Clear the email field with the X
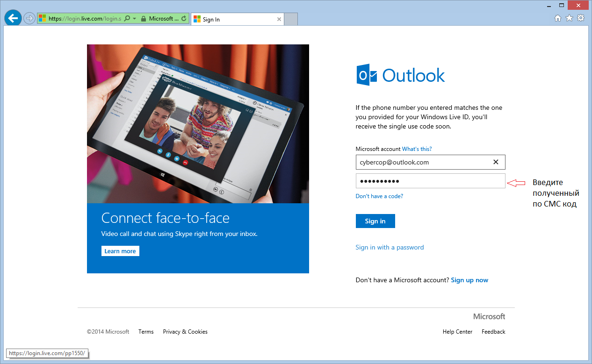 coord(496,162)
